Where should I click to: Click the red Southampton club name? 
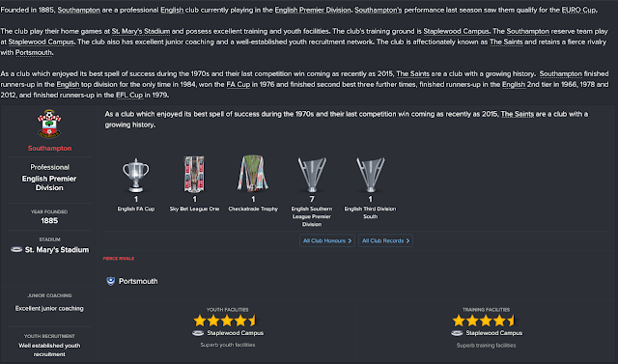coord(49,149)
